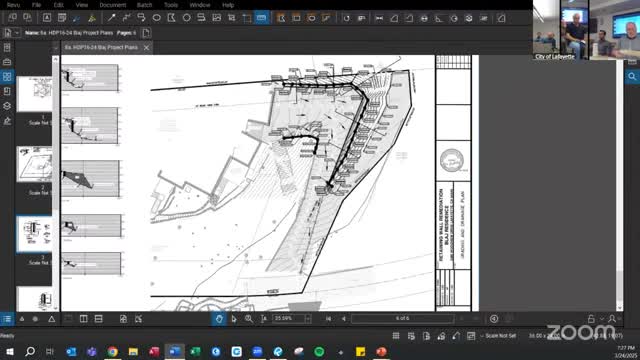Toggle the document lock icon
The image size is (640, 360).
tap(591, 319)
